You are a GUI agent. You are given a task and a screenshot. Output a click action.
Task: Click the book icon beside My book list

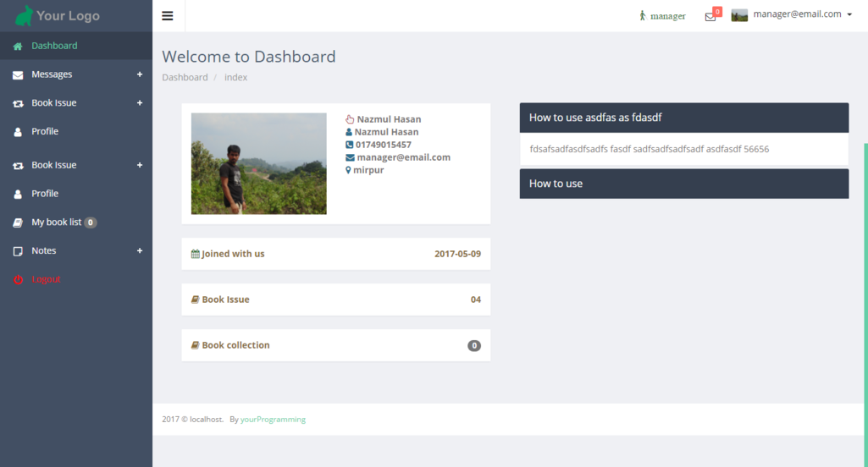coord(18,223)
